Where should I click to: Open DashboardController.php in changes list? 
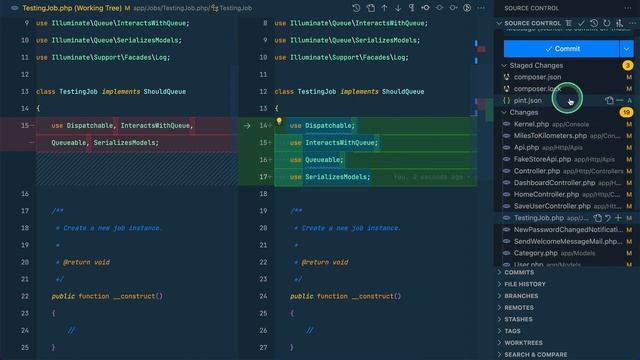pyautogui.click(x=554, y=183)
